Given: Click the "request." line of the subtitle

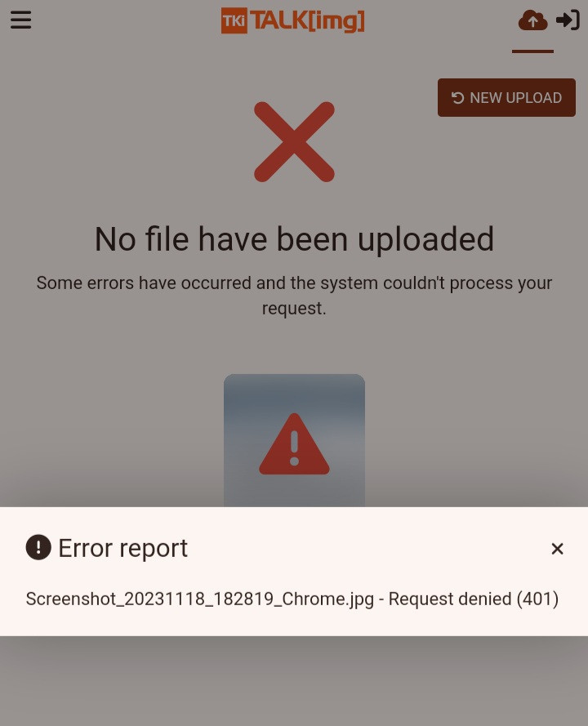Looking at the screenshot, I should tap(294, 309).
